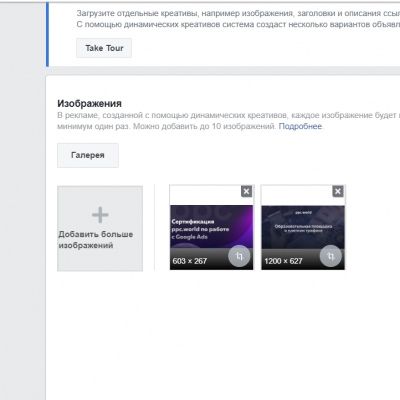400x400 pixels.
Task: Open crop tool on the 603 × 267 image
Action: point(239,256)
